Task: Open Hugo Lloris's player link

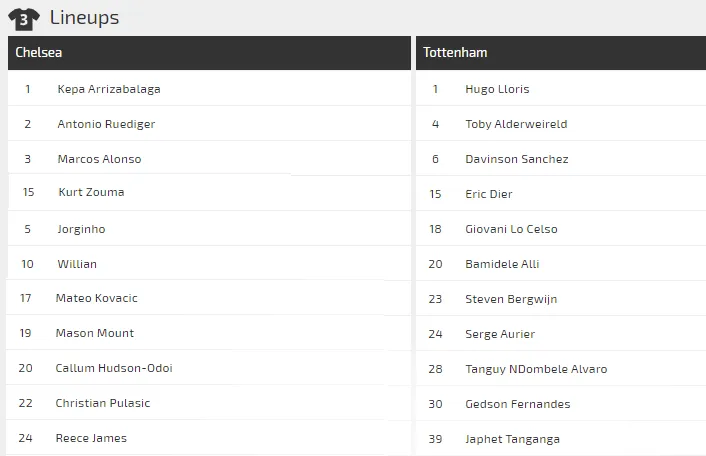Action: (x=497, y=89)
